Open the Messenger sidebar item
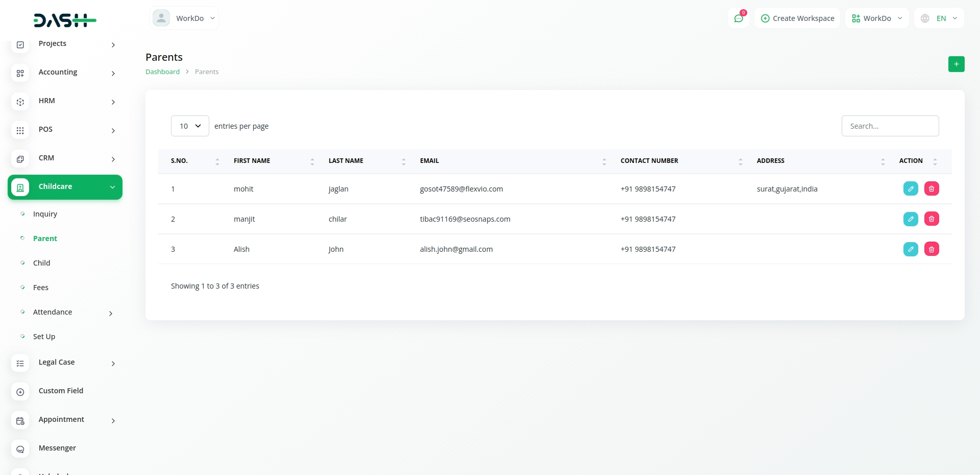The height and width of the screenshot is (475, 980). point(57,448)
